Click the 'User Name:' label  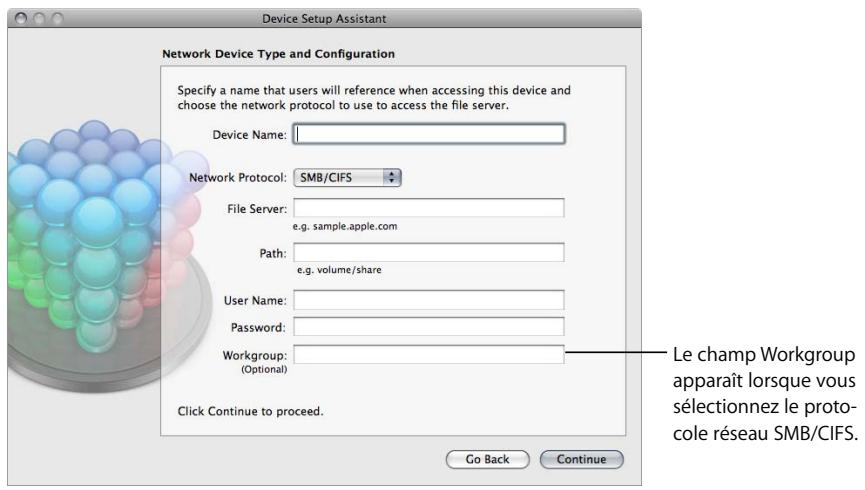(255, 301)
